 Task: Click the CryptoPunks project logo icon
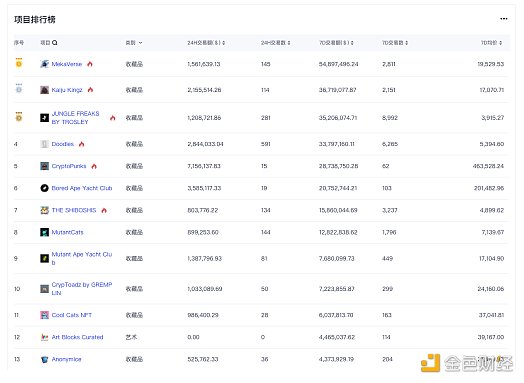point(44,166)
